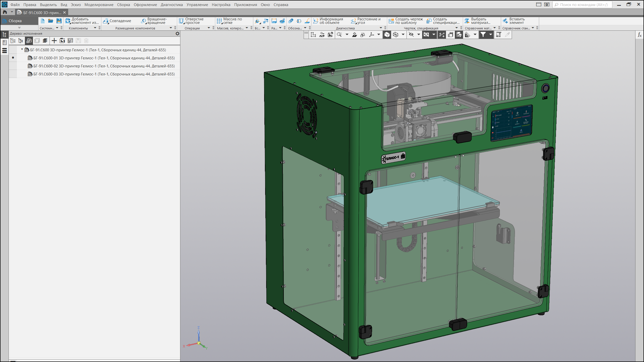Open the Моделирование menu
The image size is (644, 362).
click(99, 5)
